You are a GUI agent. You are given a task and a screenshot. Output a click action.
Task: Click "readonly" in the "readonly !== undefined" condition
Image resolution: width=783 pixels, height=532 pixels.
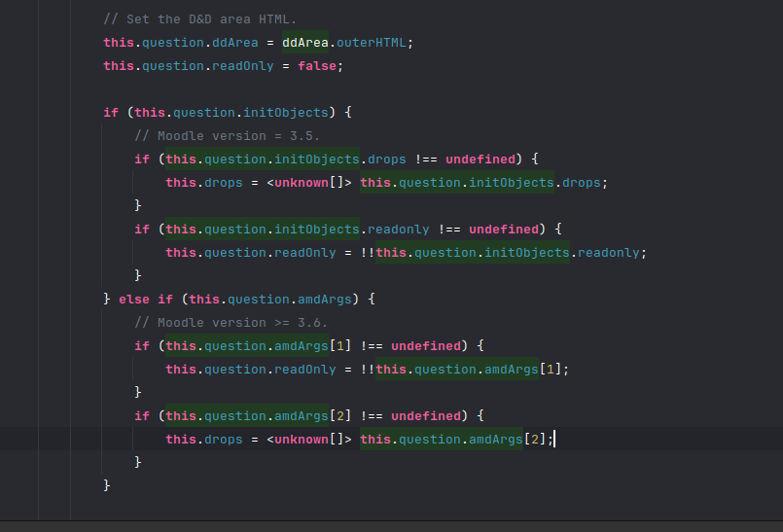(x=398, y=230)
